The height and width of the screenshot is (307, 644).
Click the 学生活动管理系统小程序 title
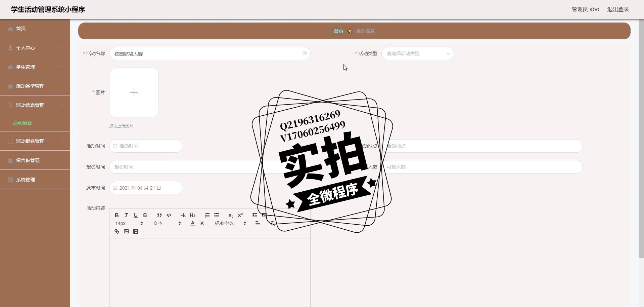[x=48, y=9]
